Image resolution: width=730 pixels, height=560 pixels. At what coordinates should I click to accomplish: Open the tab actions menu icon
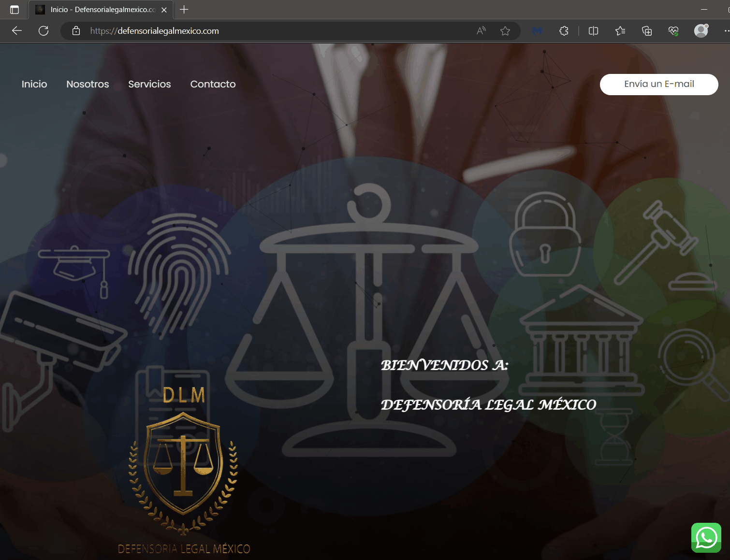[x=15, y=10]
